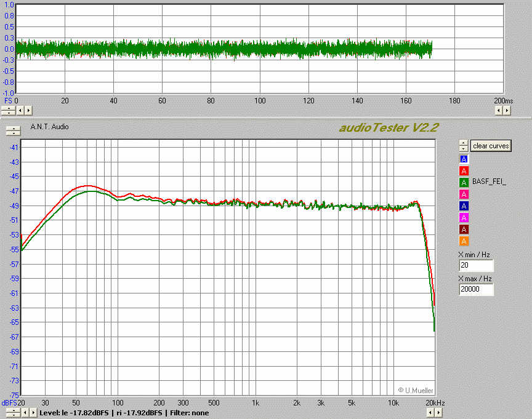Viewport: 532px width, 419px height.
Task: Click left arrow below waveform's 0 ms label
Action: (x=20, y=111)
